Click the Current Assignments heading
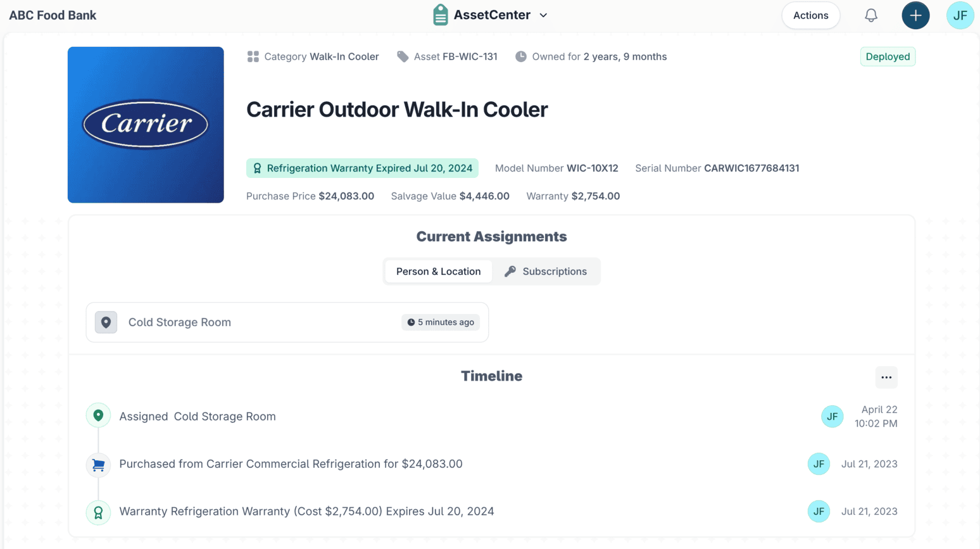 point(491,236)
